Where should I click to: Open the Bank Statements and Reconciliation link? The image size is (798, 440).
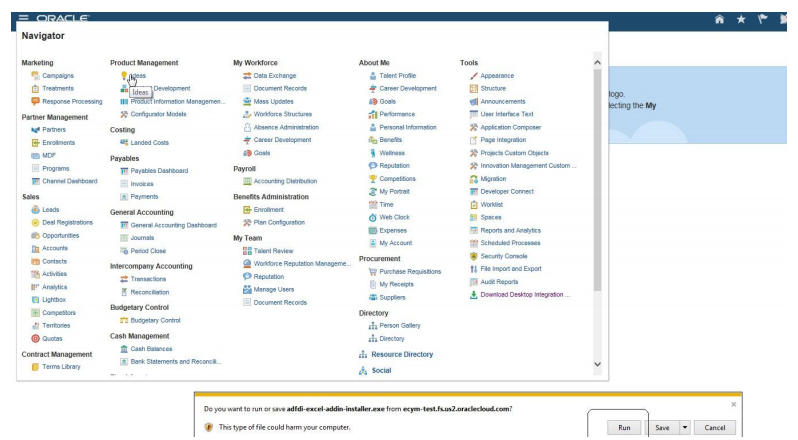(x=176, y=362)
